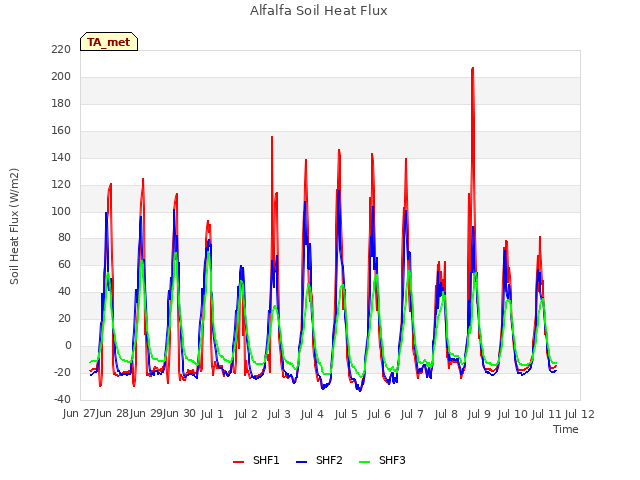Click the Jul 2 x-axis label
This screenshot has height=480, width=640.
246,414
